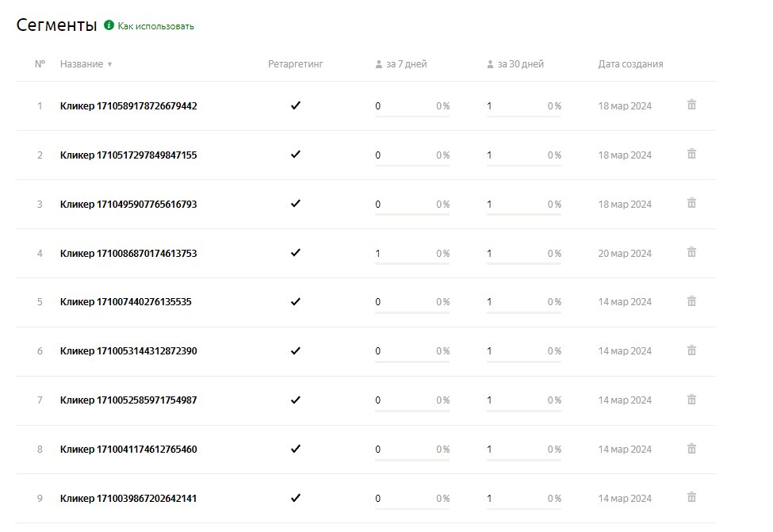Open segment Кликер 1710039867202642141
Image resolution: width=773 pixels, height=532 pixels.
pyautogui.click(x=128, y=499)
